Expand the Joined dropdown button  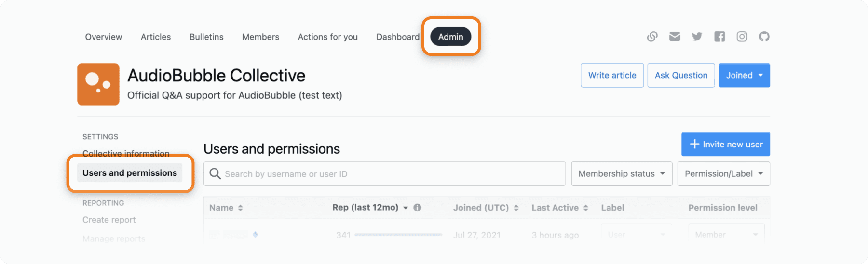(x=744, y=75)
